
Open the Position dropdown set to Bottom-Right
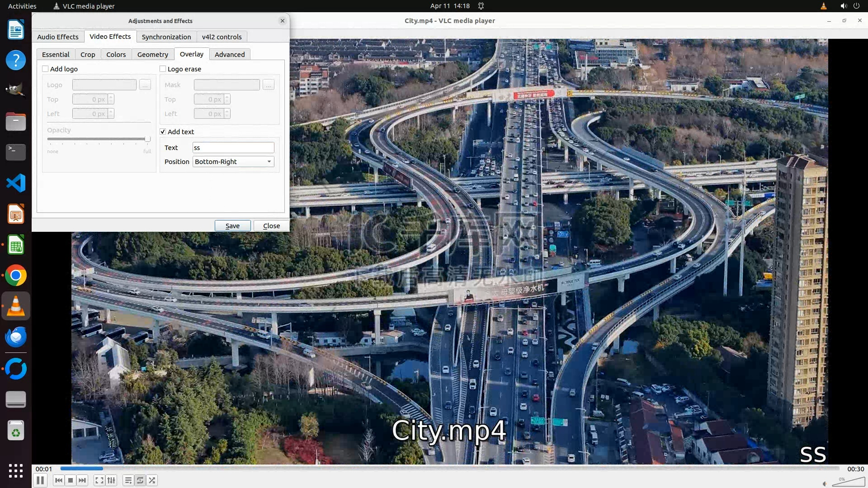coord(233,162)
